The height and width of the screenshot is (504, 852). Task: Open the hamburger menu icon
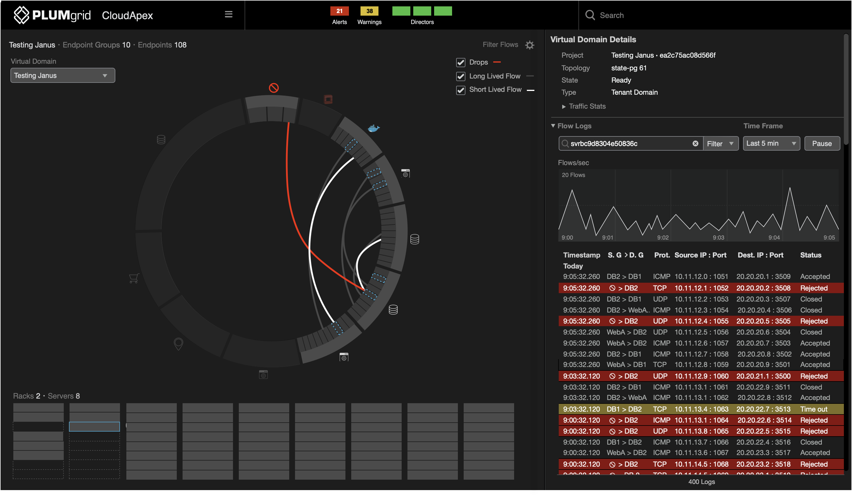click(x=229, y=14)
